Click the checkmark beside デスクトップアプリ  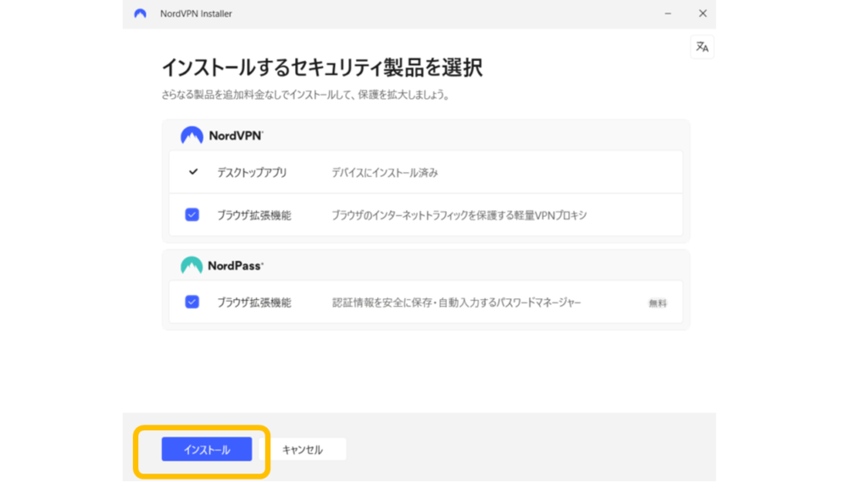coord(192,172)
